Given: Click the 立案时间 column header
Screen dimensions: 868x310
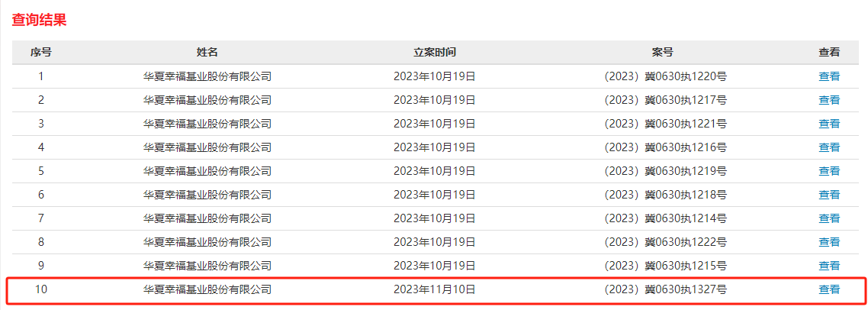Looking at the screenshot, I should (x=435, y=53).
